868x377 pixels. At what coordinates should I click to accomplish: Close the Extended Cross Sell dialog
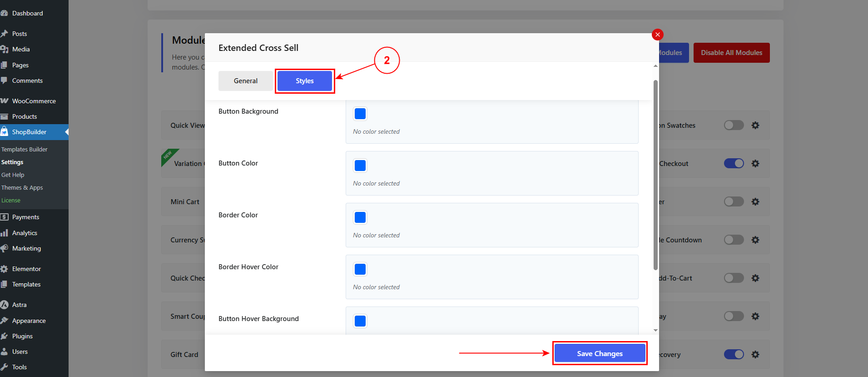click(x=657, y=35)
